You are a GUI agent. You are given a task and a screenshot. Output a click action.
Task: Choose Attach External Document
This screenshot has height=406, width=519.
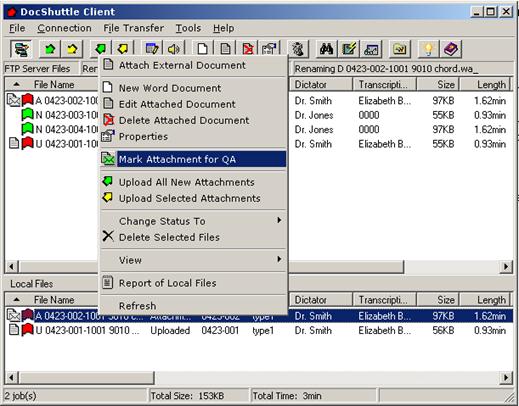[x=193, y=65]
